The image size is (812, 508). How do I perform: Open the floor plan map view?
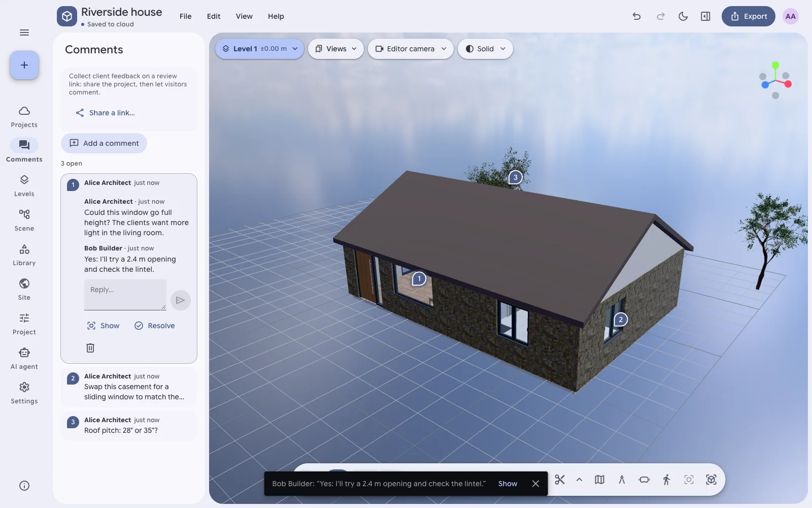(599, 480)
